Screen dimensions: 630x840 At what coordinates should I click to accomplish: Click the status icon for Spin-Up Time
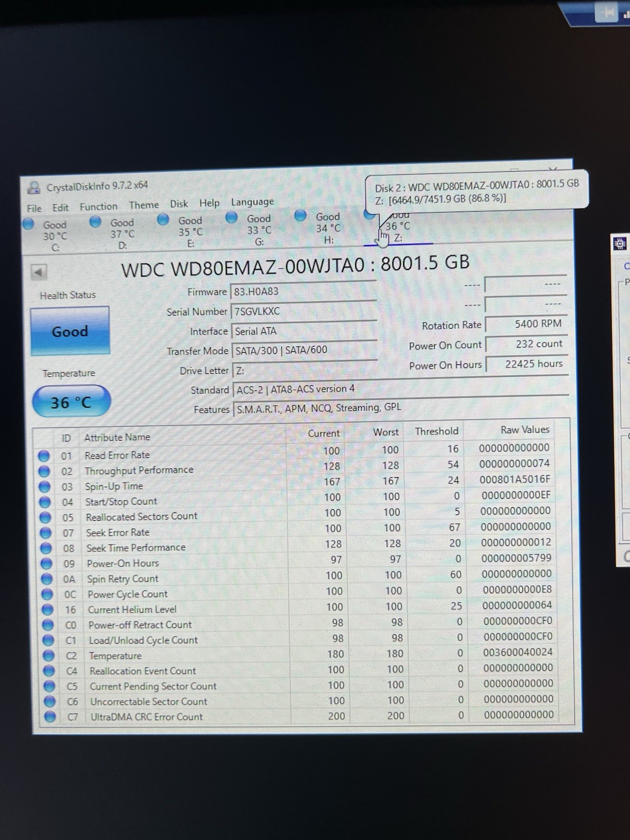click(45, 487)
